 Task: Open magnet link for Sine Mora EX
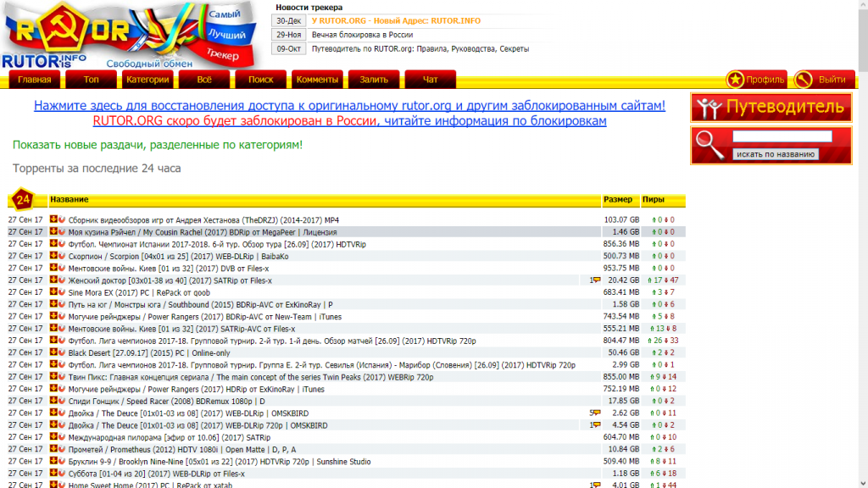click(x=61, y=292)
